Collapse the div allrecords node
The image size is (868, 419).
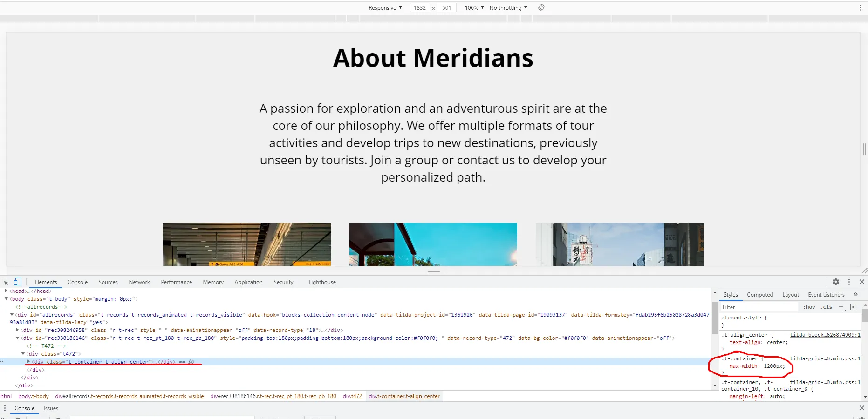(12, 315)
